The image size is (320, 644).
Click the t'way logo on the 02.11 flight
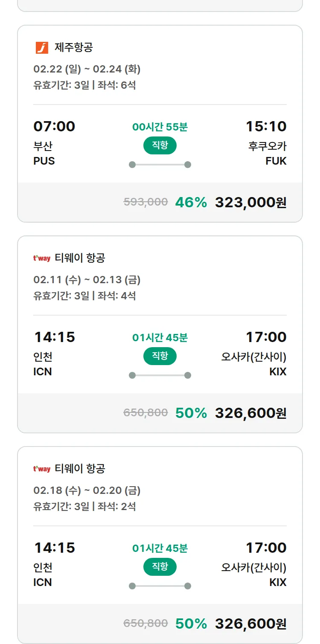click(x=42, y=258)
